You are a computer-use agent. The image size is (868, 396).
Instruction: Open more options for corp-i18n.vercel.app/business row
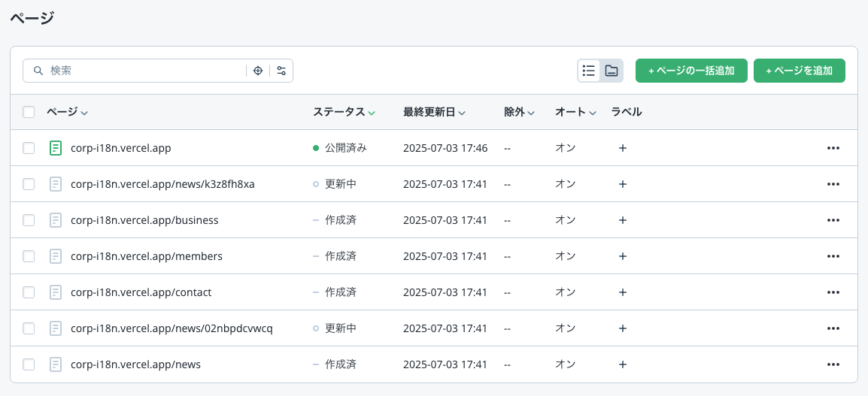click(x=833, y=220)
